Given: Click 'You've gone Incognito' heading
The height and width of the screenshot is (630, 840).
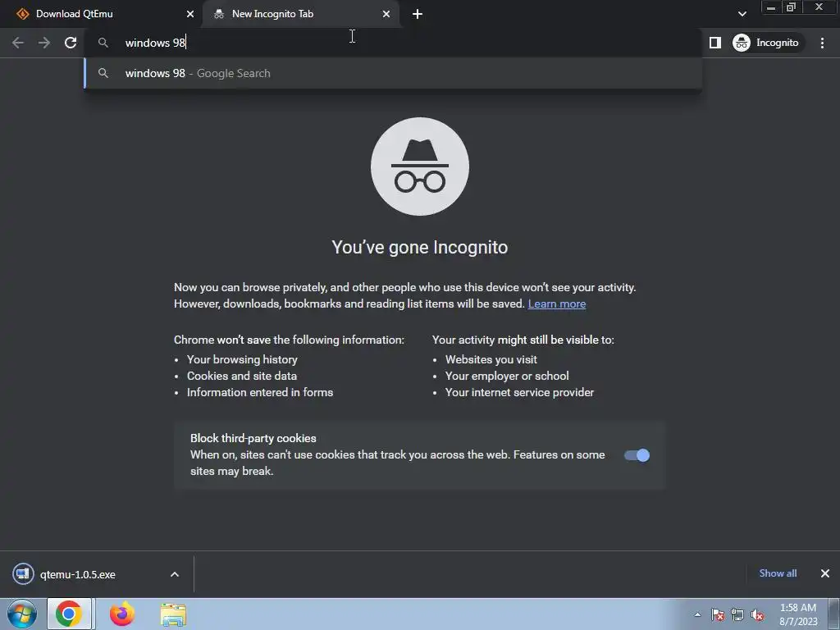Looking at the screenshot, I should coord(420,248).
